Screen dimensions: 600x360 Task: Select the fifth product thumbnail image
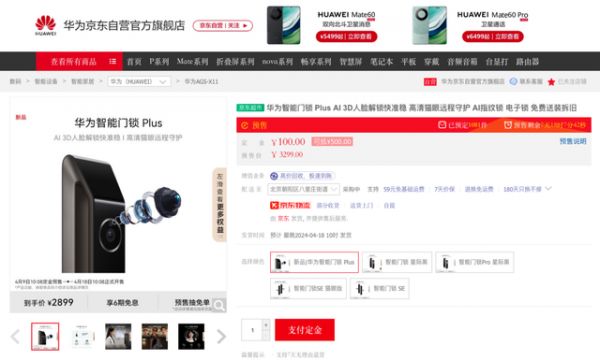pos(191,337)
